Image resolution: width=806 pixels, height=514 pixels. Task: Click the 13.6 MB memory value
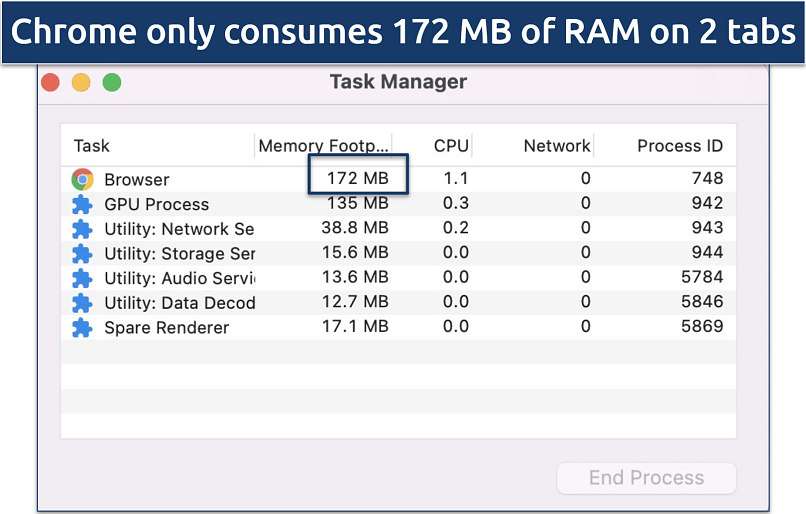(x=355, y=277)
